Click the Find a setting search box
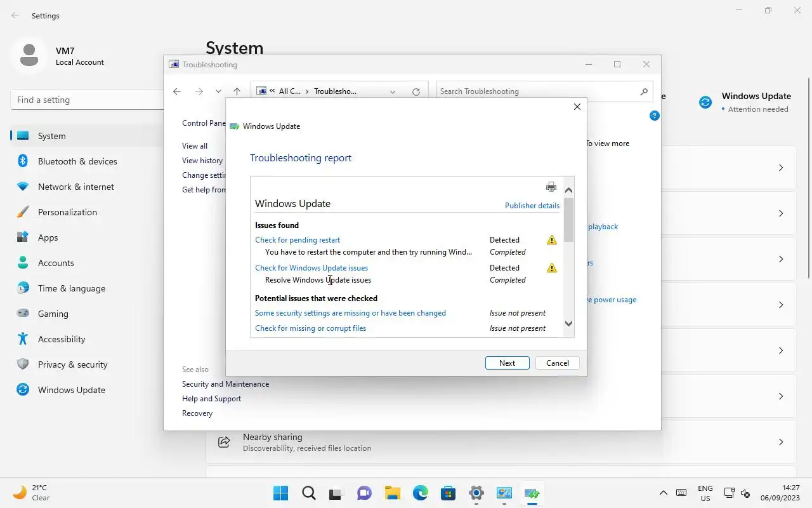The image size is (812, 508). tap(87, 100)
